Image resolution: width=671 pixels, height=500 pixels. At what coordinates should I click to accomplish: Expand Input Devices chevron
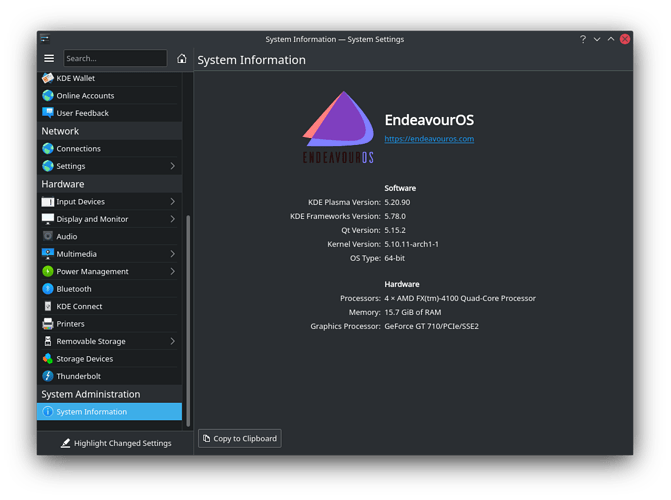pyautogui.click(x=172, y=202)
